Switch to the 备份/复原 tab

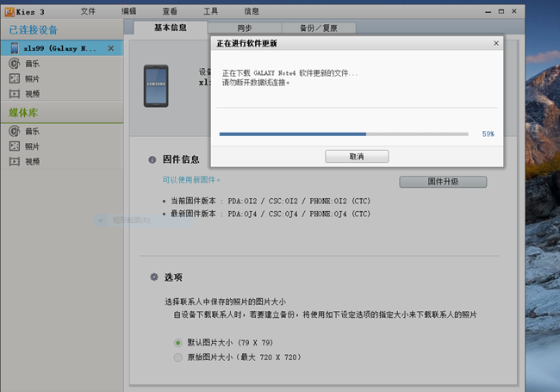coord(319,28)
